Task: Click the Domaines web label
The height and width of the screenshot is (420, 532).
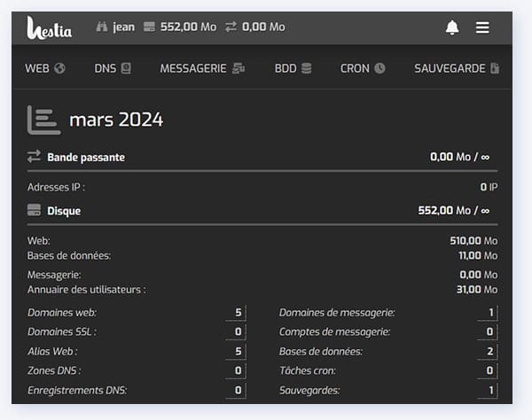Action: coord(62,313)
